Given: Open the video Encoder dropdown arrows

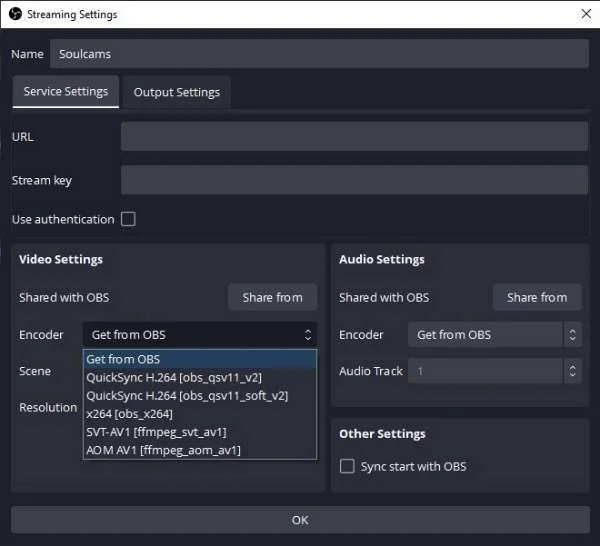Looking at the screenshot, I should (x=308, y=335).
